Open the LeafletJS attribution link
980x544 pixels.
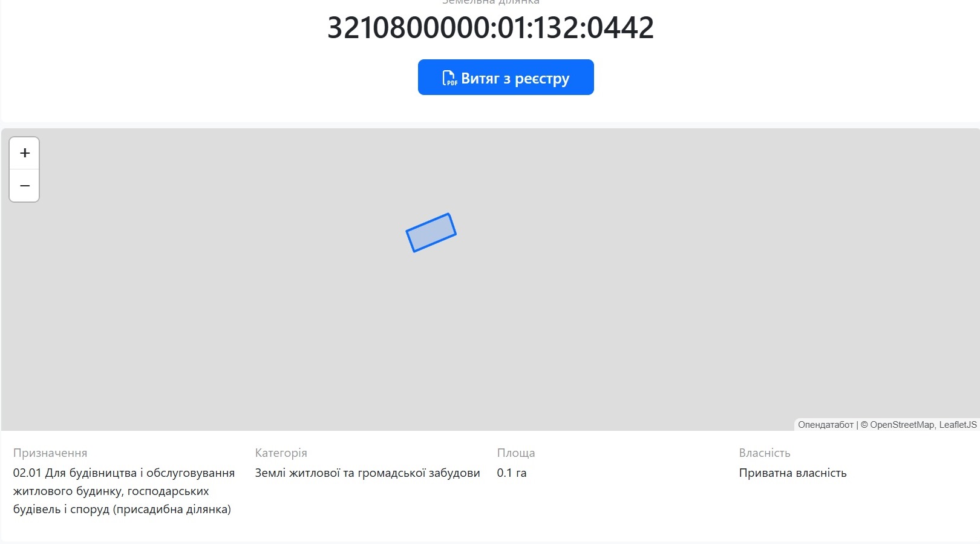[x=958, y=425]
